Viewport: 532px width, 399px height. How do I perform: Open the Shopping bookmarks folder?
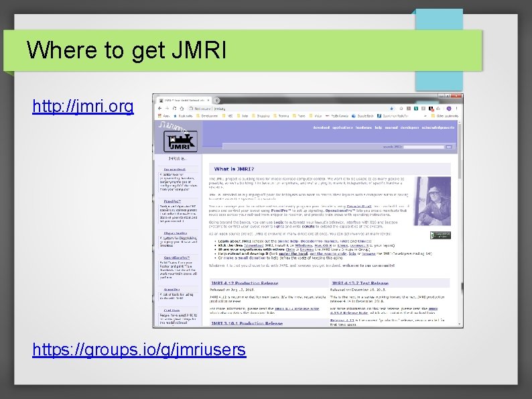click(261, 116)
